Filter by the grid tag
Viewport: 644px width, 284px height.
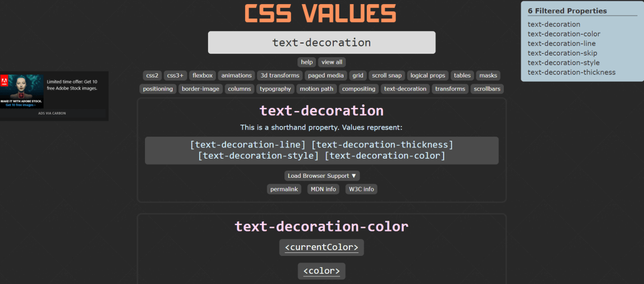358,75
